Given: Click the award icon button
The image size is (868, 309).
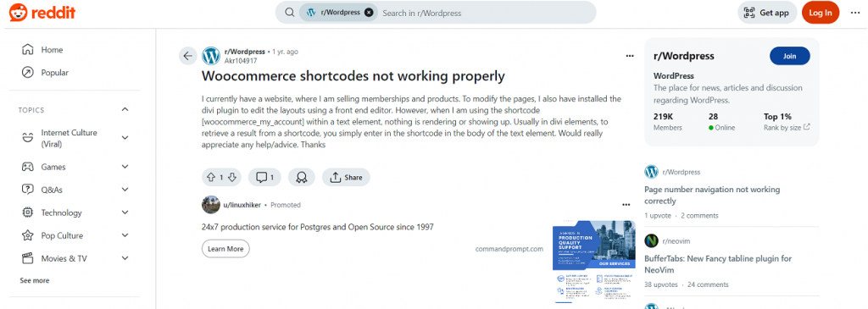Looking at the screenshot, I should 302,178.
